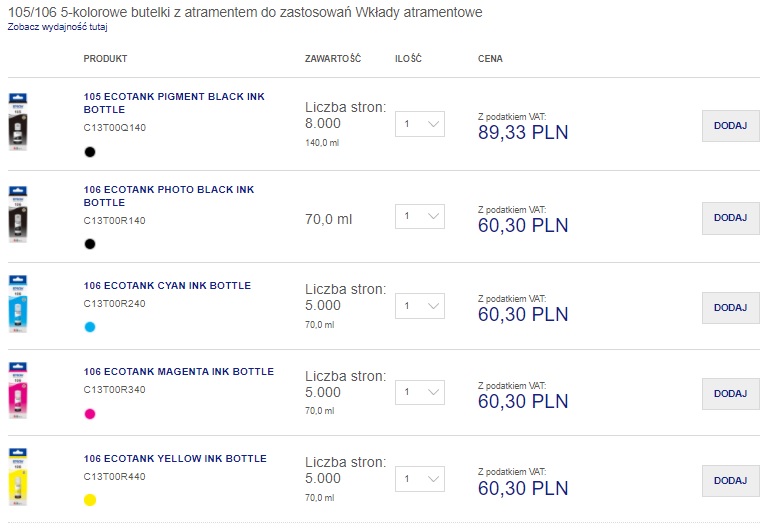Screen dimensions: 768x530
Task: Click the pigment black ink bottle image
Action: click(x=18, y=122)
